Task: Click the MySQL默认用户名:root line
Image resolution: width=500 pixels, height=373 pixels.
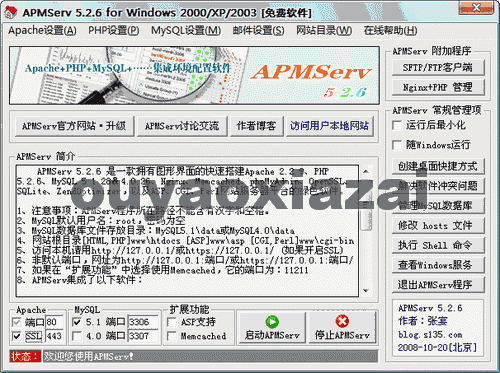Action: point(102,221)
